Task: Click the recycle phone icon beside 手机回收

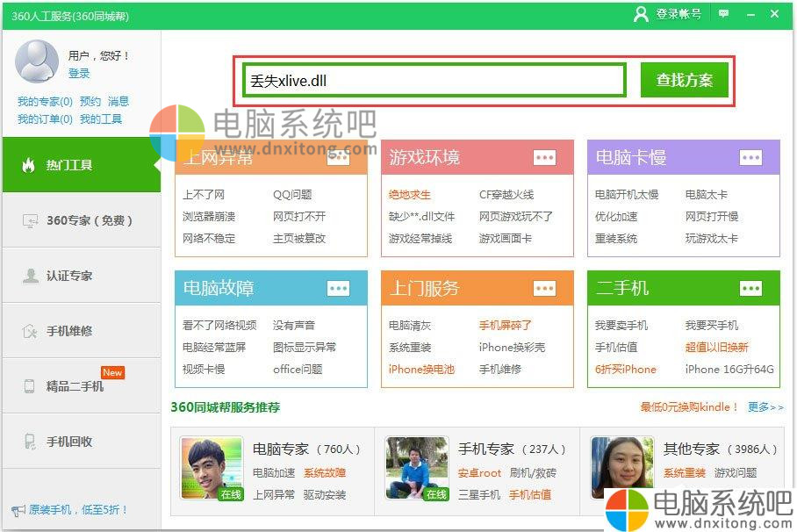Action: tap(30, 442)
